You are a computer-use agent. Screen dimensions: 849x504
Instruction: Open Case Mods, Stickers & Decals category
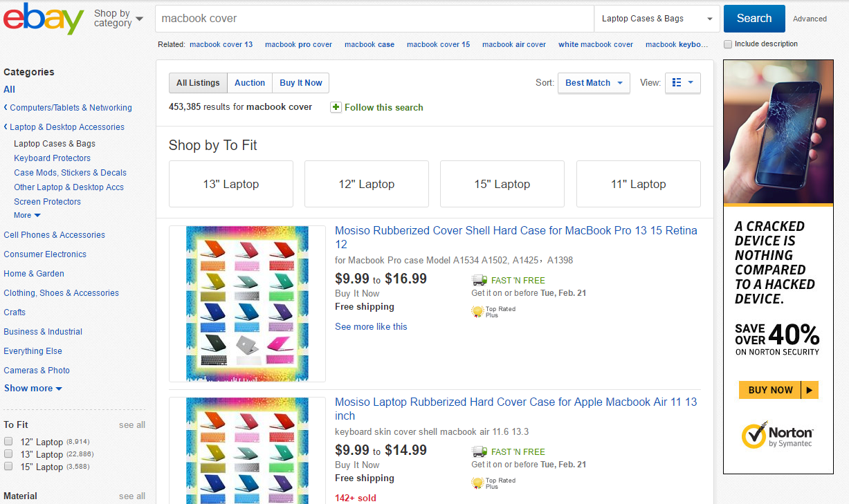[x=71, y=173]
